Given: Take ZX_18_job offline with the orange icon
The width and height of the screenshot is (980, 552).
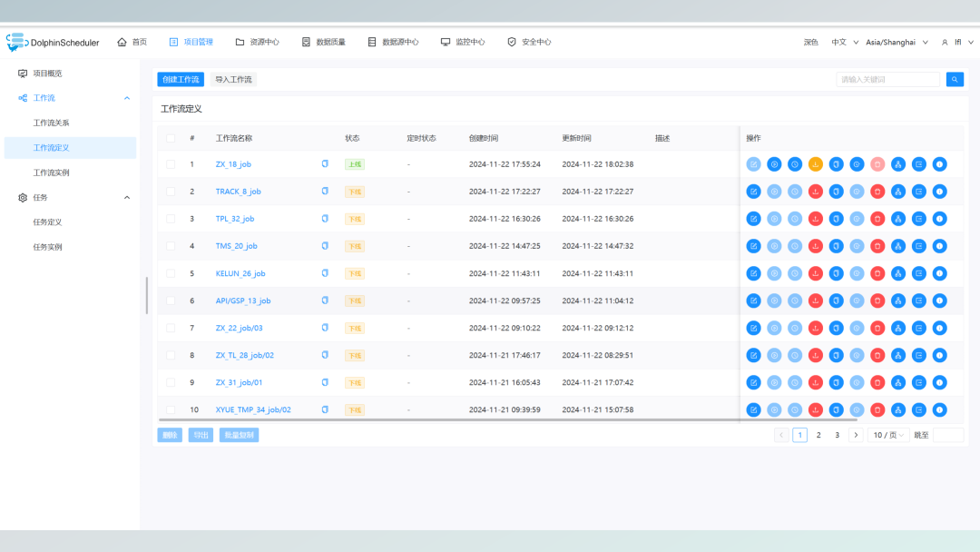Looking at the screenshot, I should [x=815, y=164].
